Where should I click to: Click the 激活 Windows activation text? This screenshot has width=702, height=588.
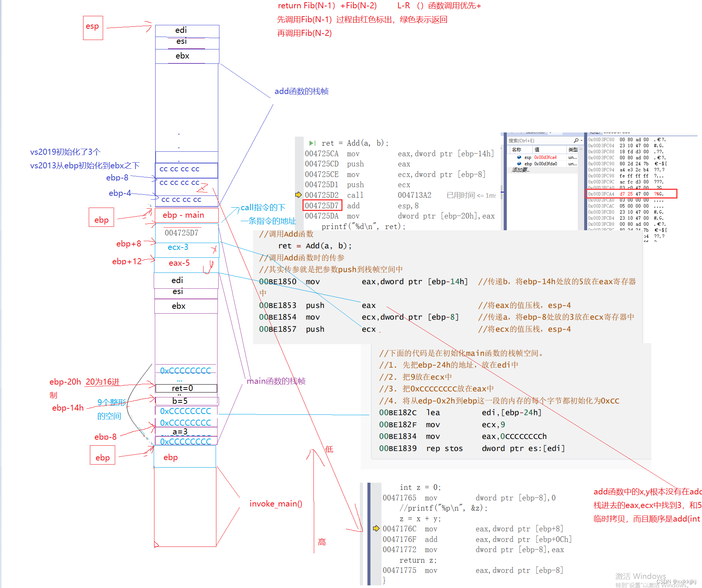click(639, 576)
